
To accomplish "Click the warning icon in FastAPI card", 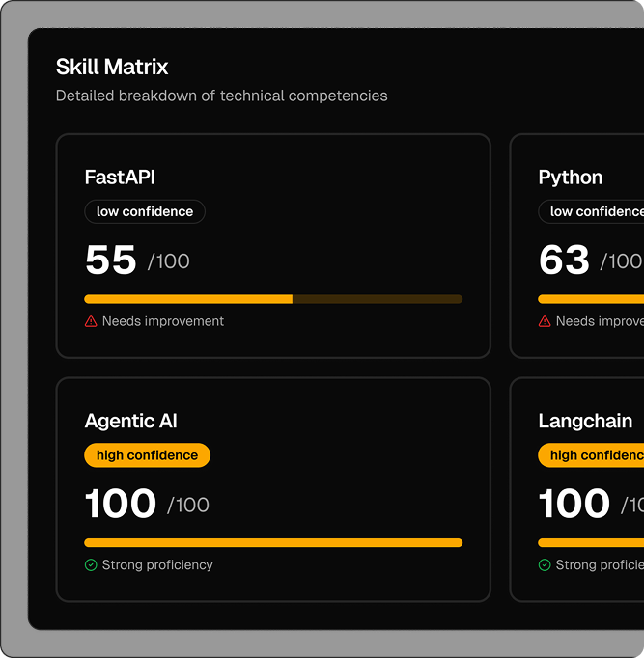I will coord(91,321).
